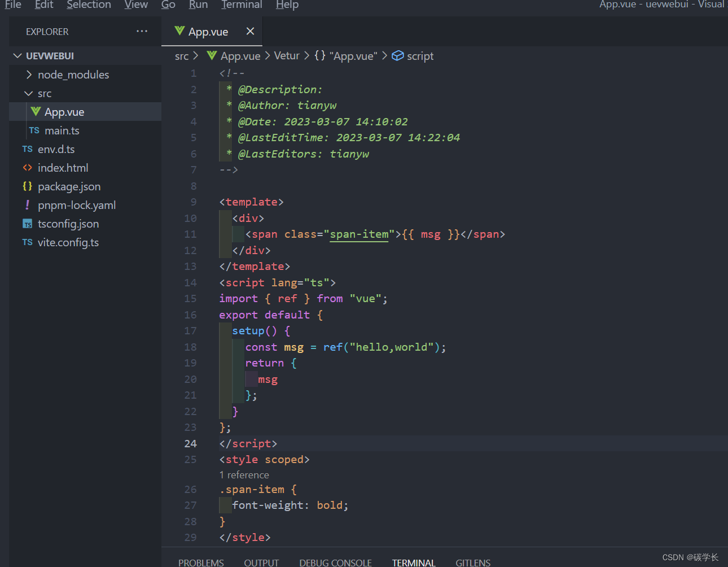
Task: Click line number 24 in the gutter
Action: (191, 443)
